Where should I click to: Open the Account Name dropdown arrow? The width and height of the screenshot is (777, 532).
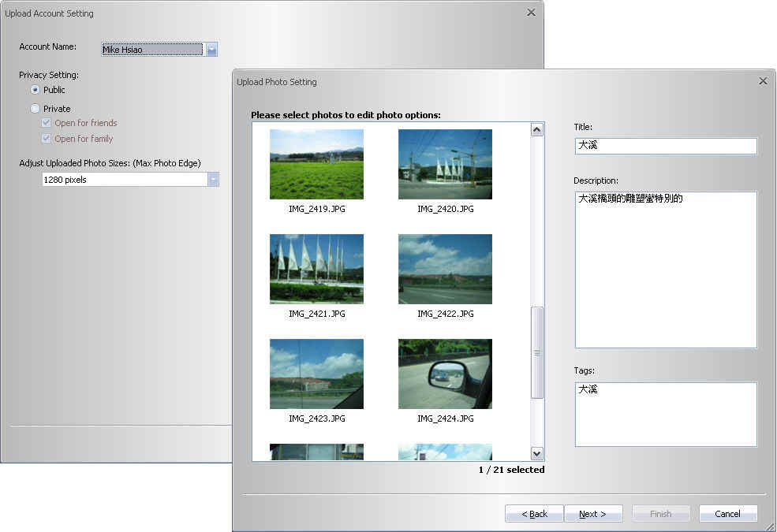211,49
